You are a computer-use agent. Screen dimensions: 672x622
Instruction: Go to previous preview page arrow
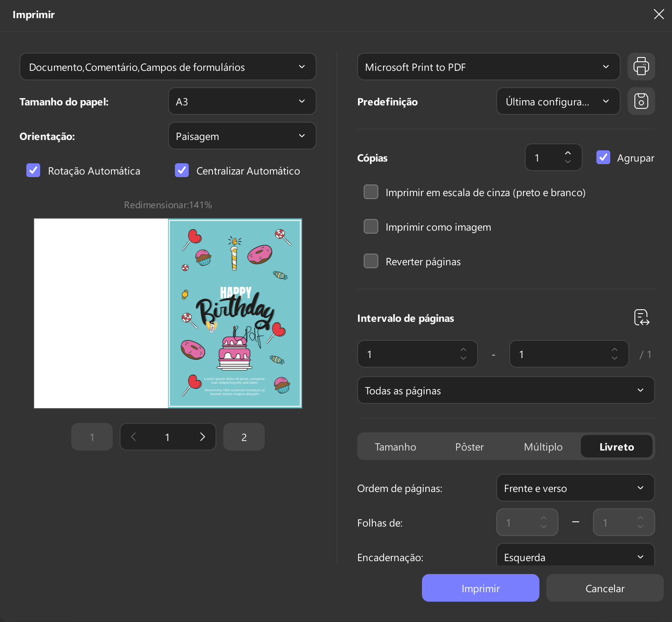coord(134,437)
